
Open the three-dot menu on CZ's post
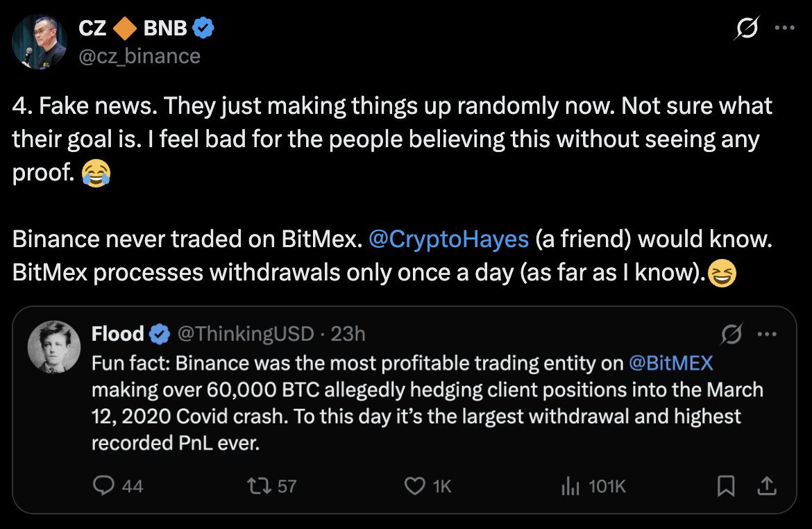(x=784, y=28)
